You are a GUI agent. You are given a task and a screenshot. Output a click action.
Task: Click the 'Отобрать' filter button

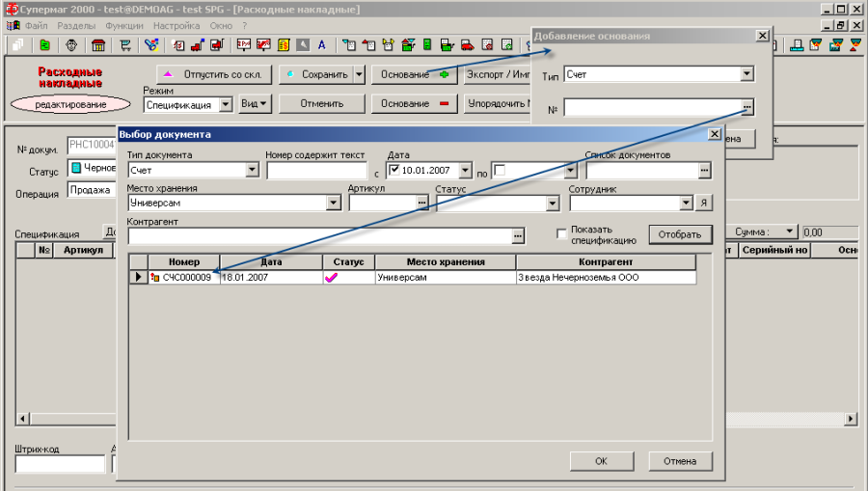click(680, 234)
